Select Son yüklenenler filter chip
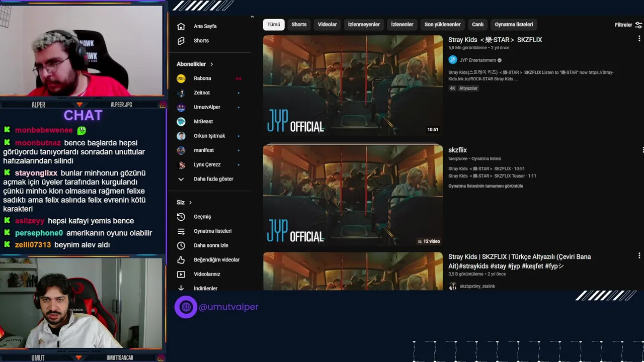Viewport: 644px width, 362px height. (442, 25)
